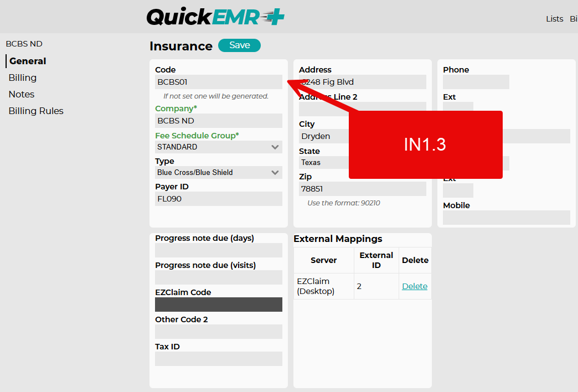The height and width of the screenshot is (392, 578).
Task: Click the Code field containing BCBS01
Action: 219,82
